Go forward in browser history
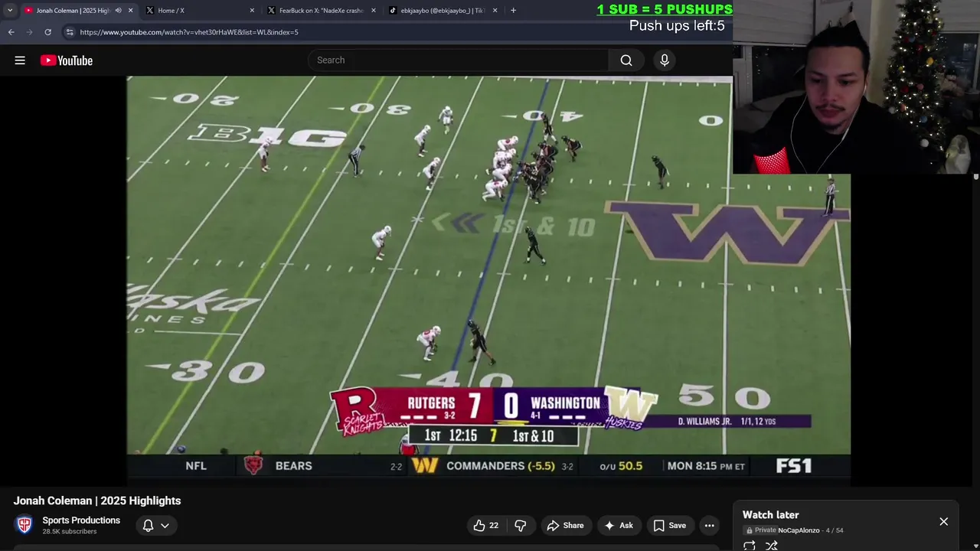Image resolution: width=980 pixels, height=551 pixels. (x=29, y=32)
